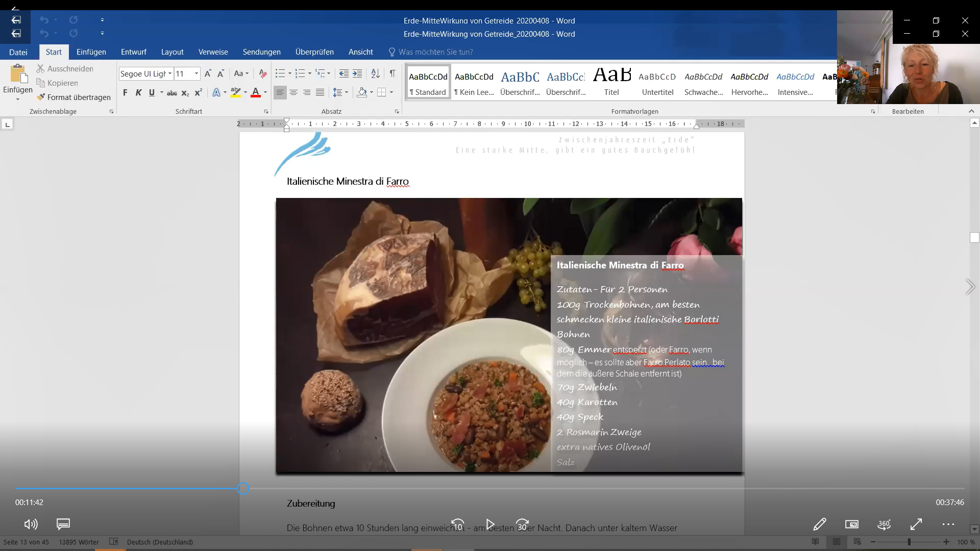Expand the Schriftart dialog launcher

[266, 111]
